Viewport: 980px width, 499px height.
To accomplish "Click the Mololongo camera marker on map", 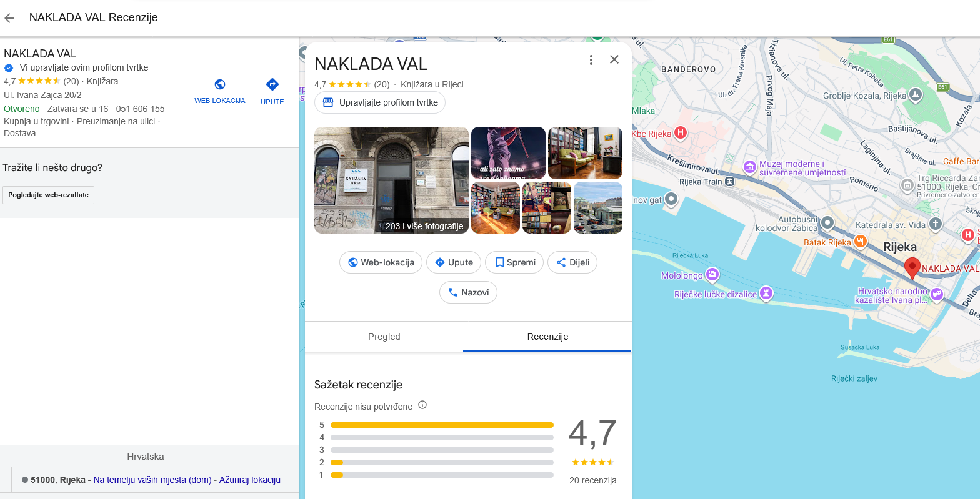I will [x=712, y=275].
